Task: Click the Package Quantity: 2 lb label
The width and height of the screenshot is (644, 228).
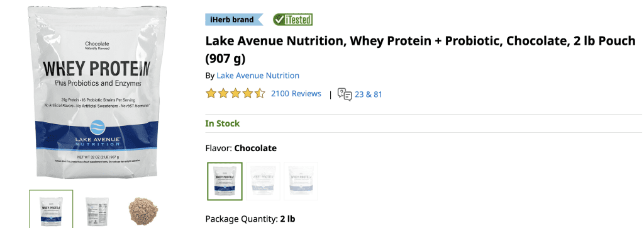Action: 250,219
